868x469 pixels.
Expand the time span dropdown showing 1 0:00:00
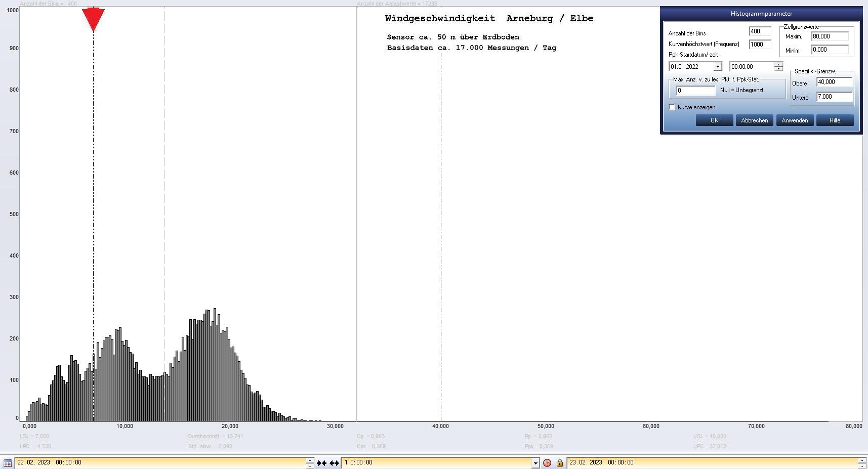coord(535,463)
